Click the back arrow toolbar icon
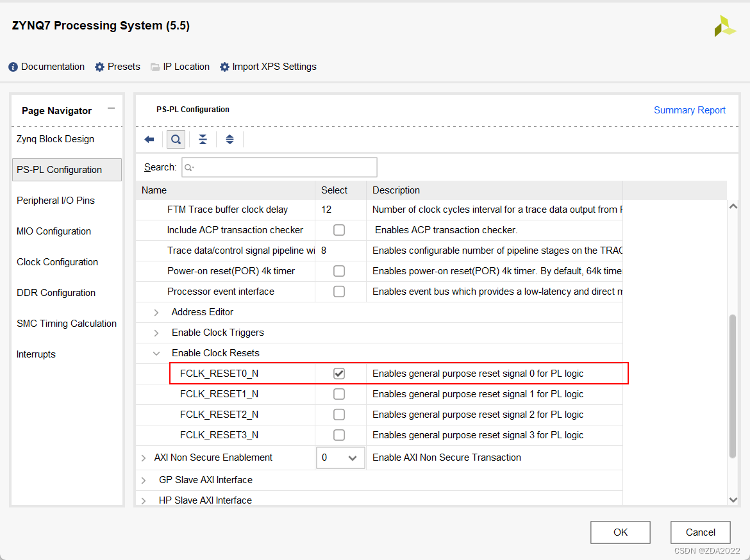This screenshot has height=560, width=750. click(x=149, y=139)
